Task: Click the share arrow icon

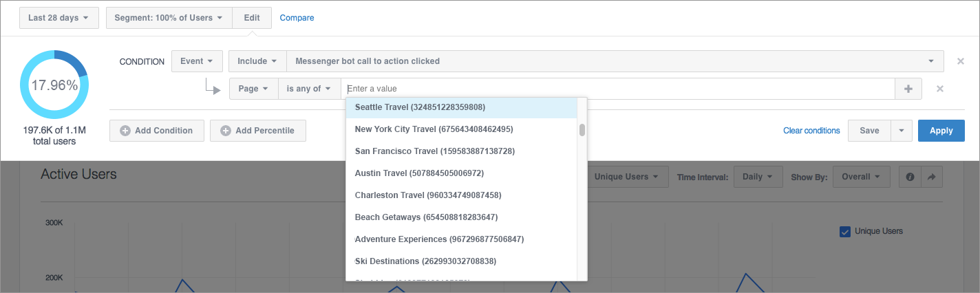Action: point(931,177)
